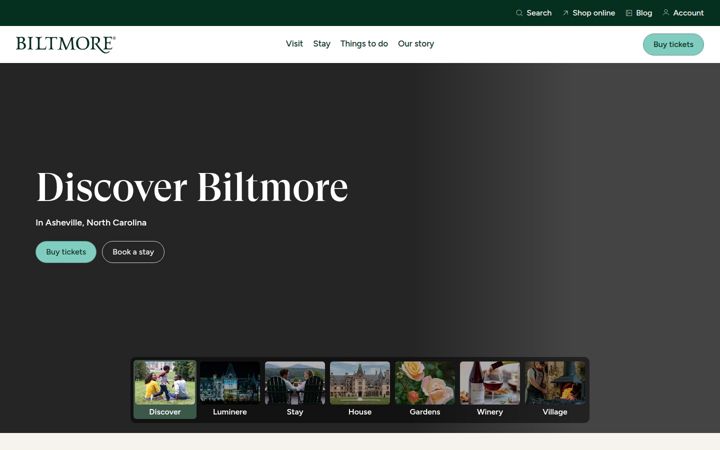The image size is (720, 450).
Task: Click the header Buy tickets button
Action: pyautogui.click(x=673, y=45)
